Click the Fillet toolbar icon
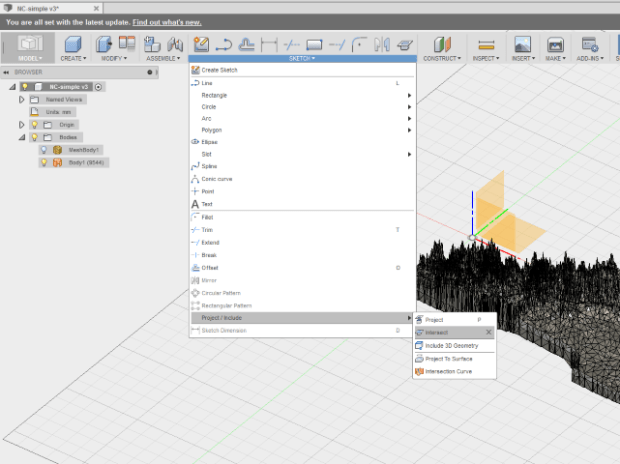The image size is (620, 464). click(x=359, y=44)
